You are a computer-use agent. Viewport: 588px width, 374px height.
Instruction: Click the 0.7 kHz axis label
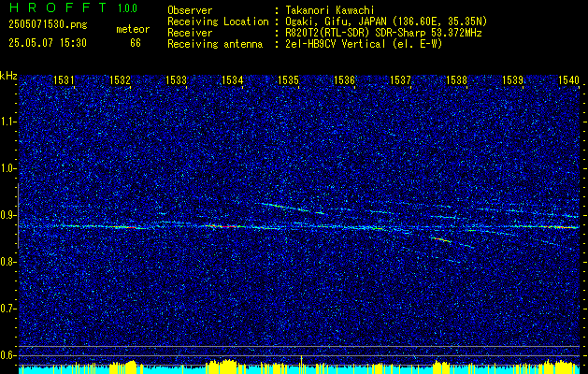(x=7, y=309)
